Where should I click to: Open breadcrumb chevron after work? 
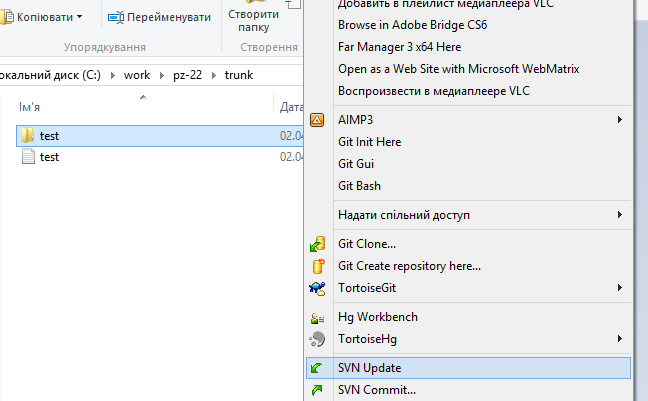pos(162,75)
